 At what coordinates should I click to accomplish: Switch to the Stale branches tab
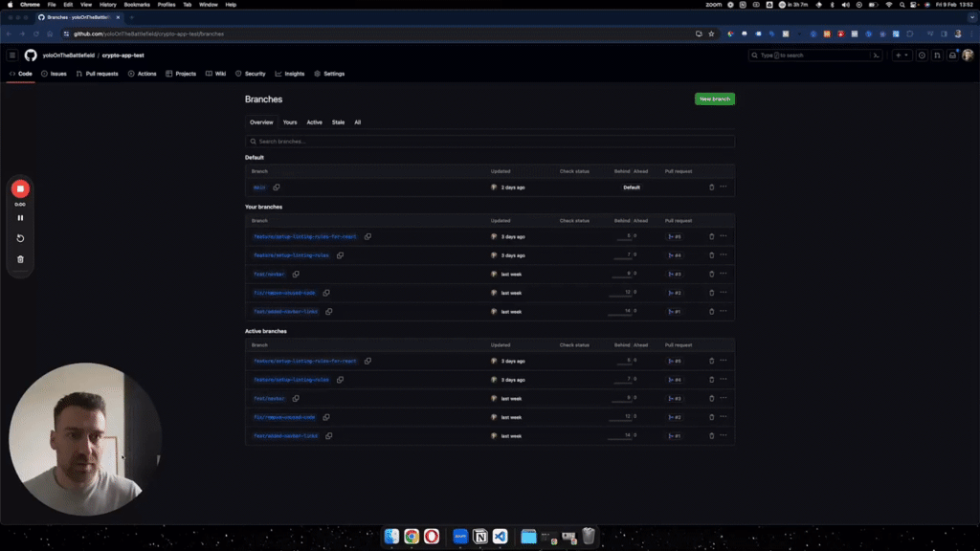click(x=337, y=122)
